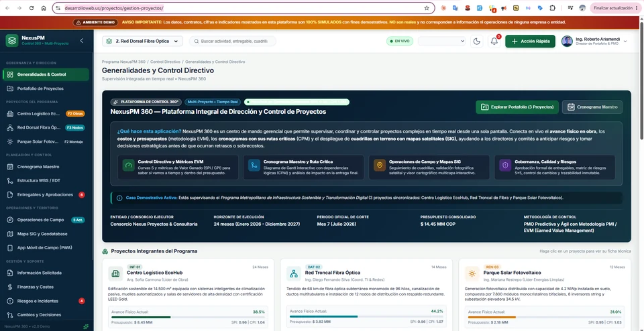The width and height of the screenshot is (644, 331).
Task: Click the activity search field
Action: point(233,41)
